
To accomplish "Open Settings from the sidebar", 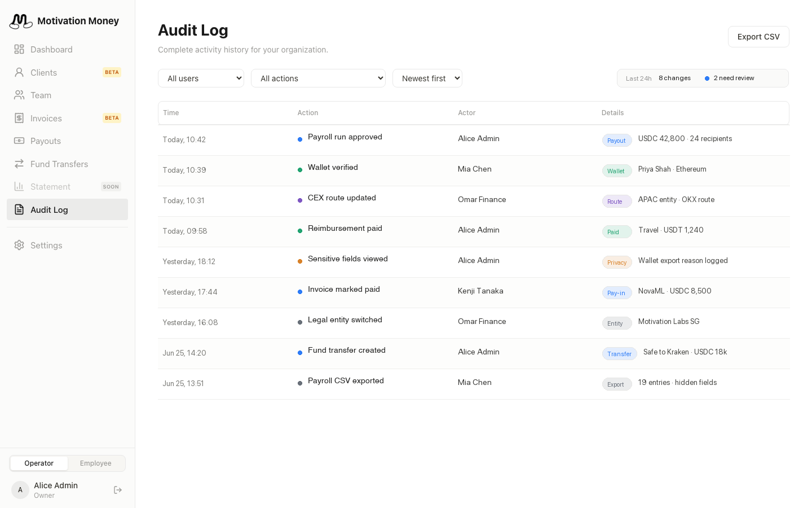I will click(67, 245).
